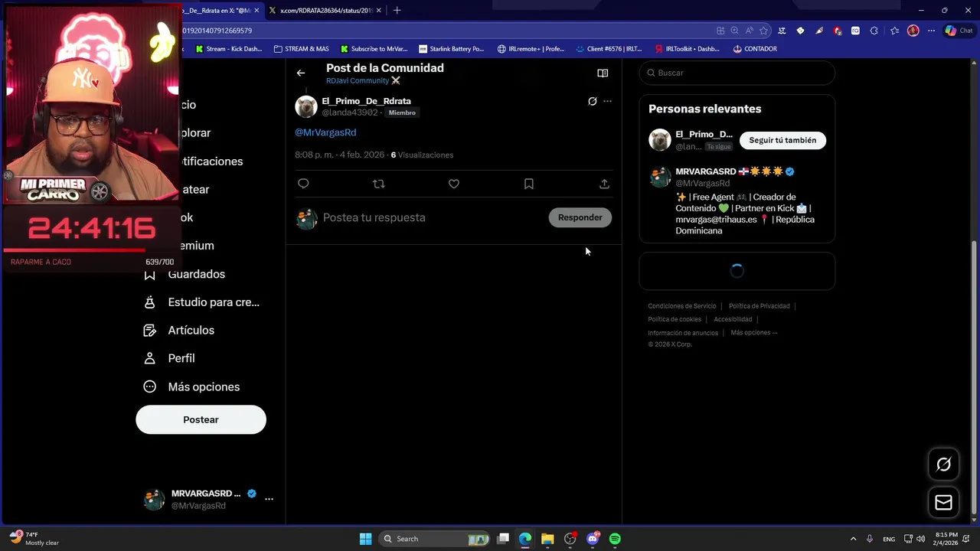
Task: Open STREAM & MAS bookmarks folder
Action: point(301,49)
